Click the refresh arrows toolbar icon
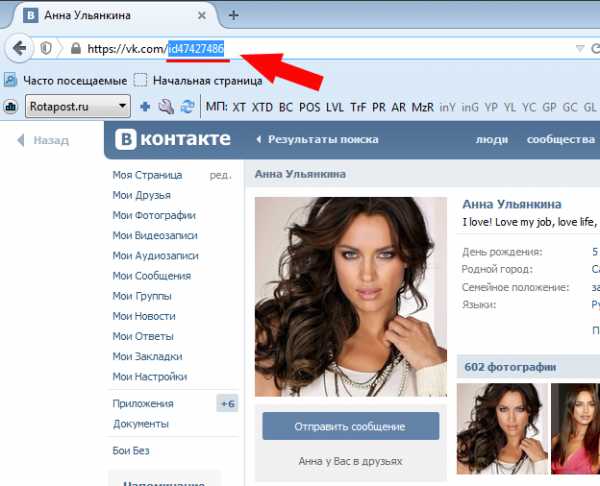Screen dimensions: 600x486 click(x=188, y=106)
